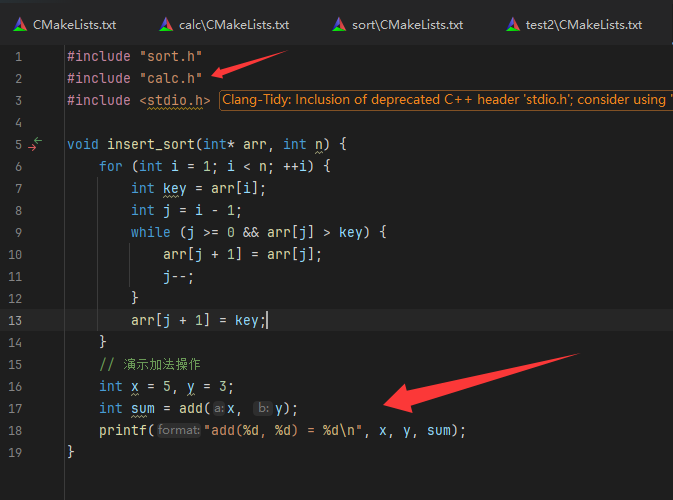The image size is (673, 500).
Task: Switch to the sort\CMakeLists.txt tab
Action: [x=407, y=24]
